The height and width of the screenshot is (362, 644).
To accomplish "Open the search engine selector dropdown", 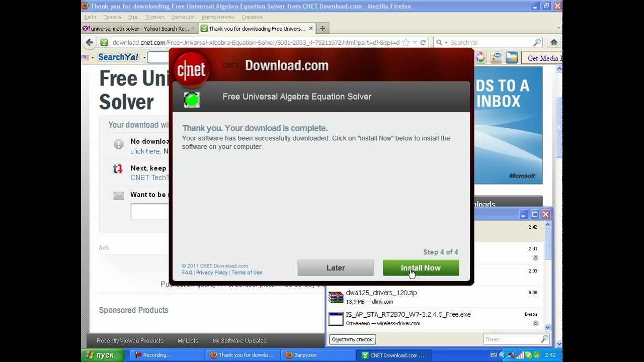I will (441, 43).
